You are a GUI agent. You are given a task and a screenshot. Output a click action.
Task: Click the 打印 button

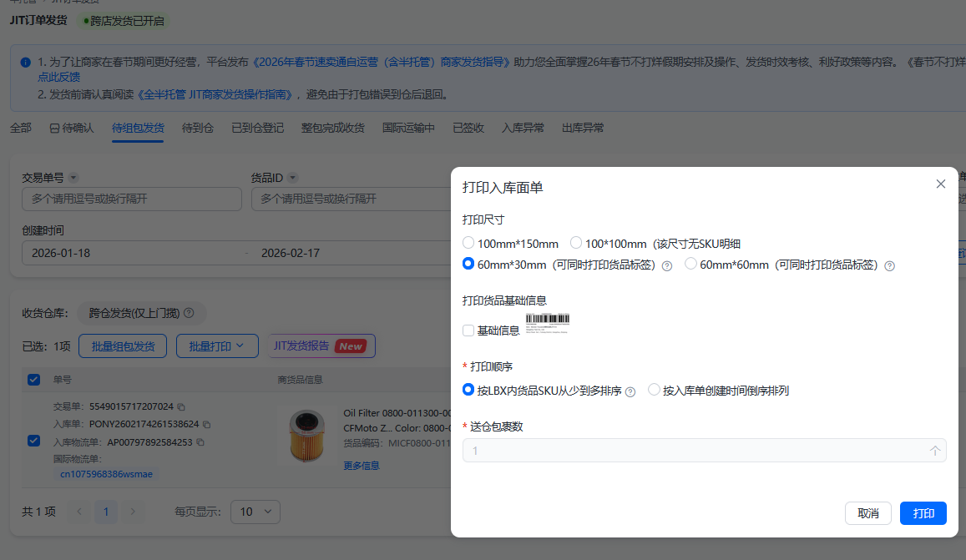click(923, 513)
